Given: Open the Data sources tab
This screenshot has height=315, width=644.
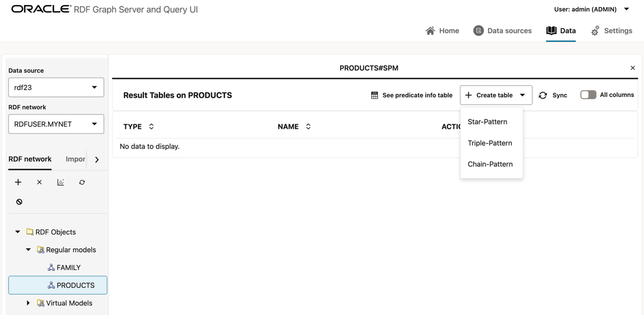Looking at the screenshot, I should [x=503, y=31].
